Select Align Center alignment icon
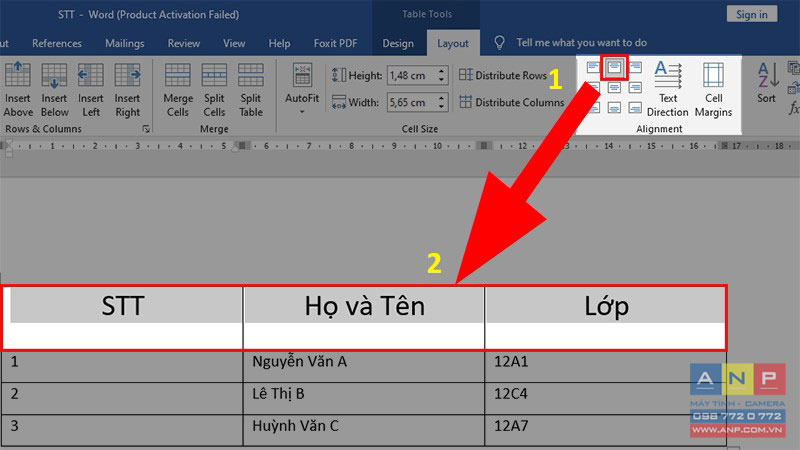Viewport: 800px width, 450px height. pyautogui.click(x=614, y=87)
